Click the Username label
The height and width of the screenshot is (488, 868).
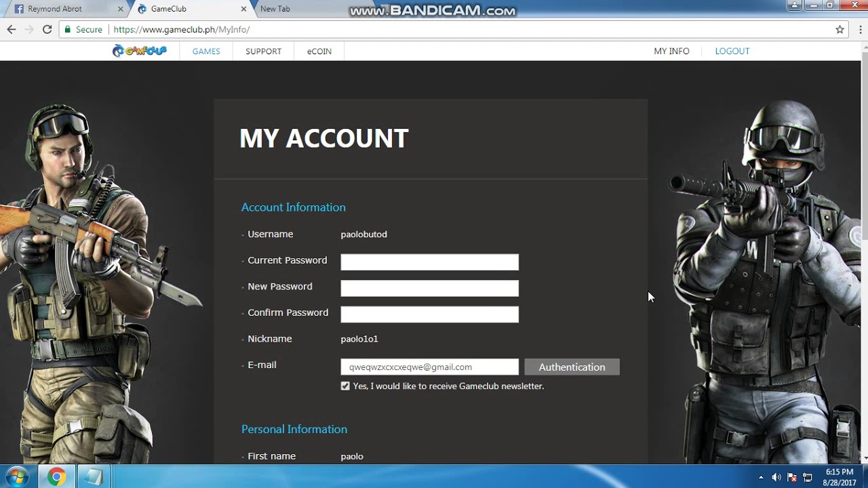click(271, 234)
